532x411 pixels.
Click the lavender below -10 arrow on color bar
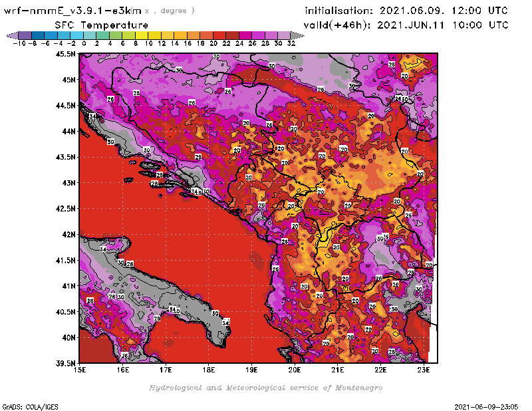pos(13,35)
